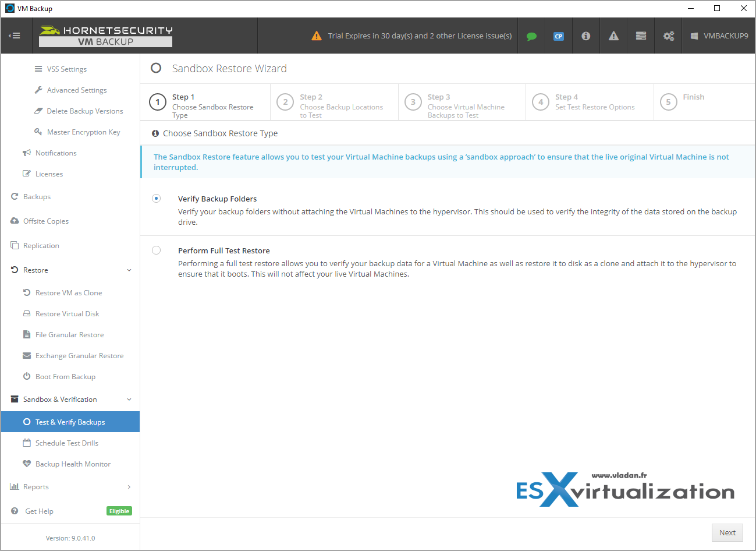Open the blue CP control panel icon
Screen dimensions: 756x551
tap(559, 36)
